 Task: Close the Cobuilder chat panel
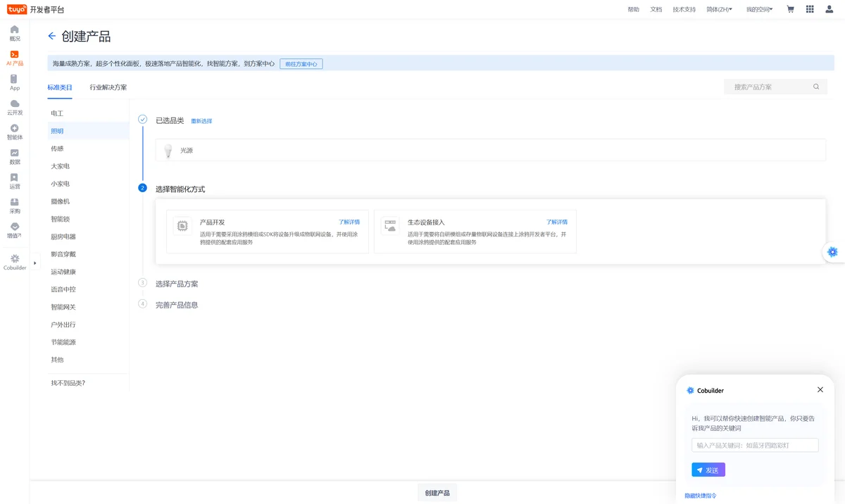pyautogui.click(x=820, y=390)
